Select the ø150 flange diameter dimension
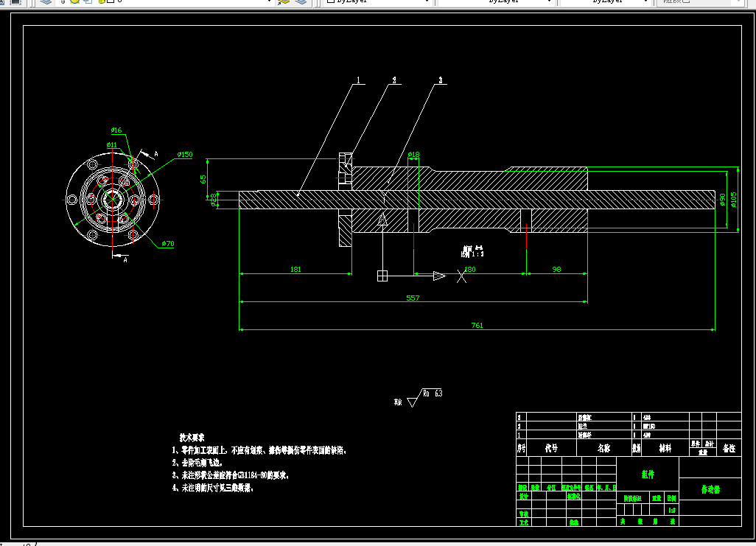The height and width of the screenshot is (546, 756). click(x=185, y=154)
